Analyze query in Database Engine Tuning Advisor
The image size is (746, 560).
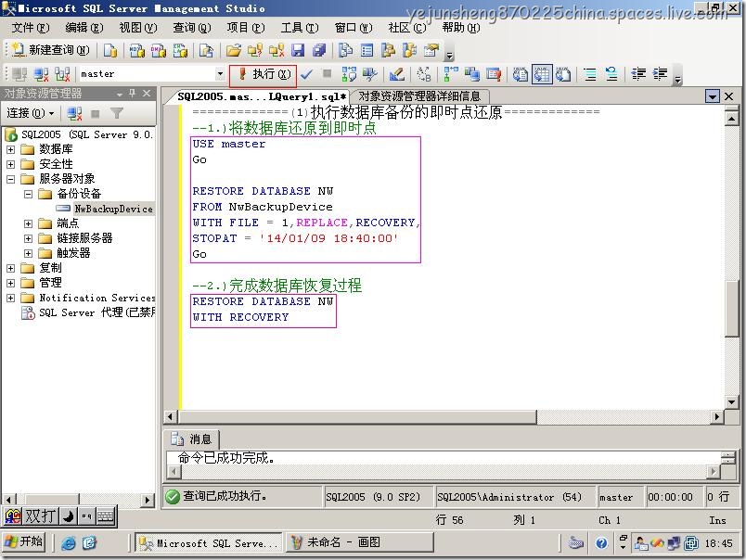click(x=370, y=74)
